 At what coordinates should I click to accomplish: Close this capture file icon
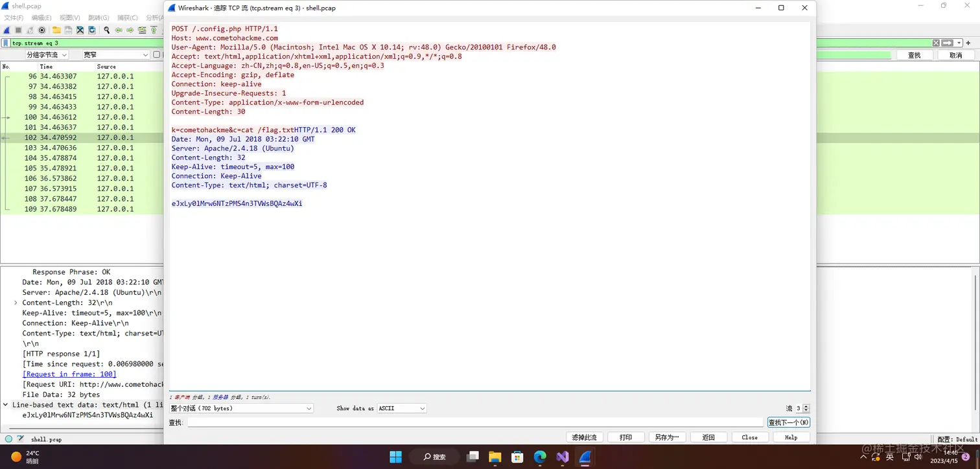coord(80,30)
